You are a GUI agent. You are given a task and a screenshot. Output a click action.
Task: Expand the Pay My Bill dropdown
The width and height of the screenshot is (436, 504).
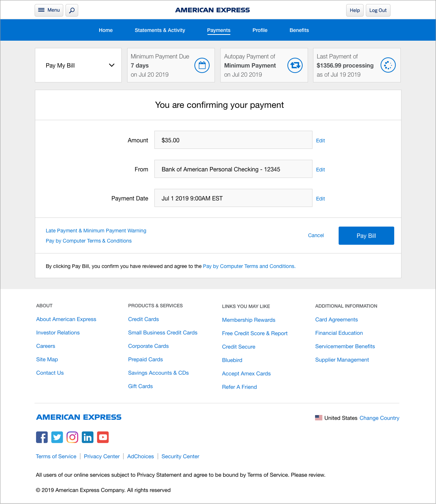pos(78,65)
